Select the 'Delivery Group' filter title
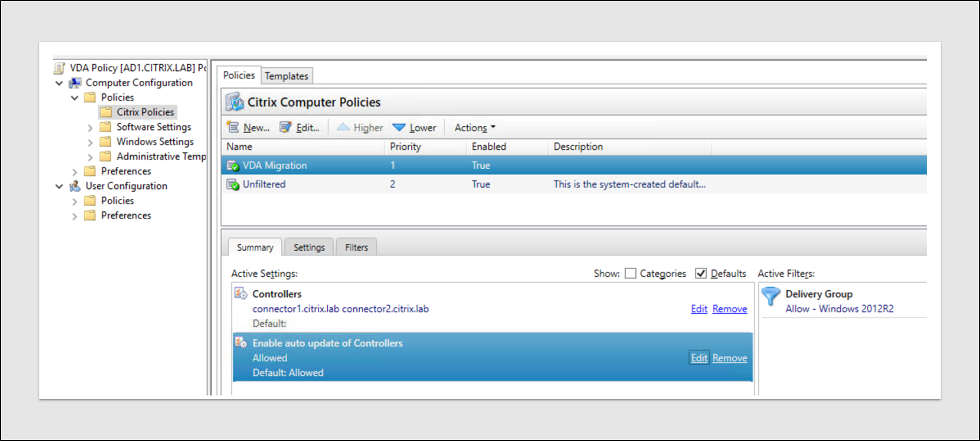 coord(819,294)
